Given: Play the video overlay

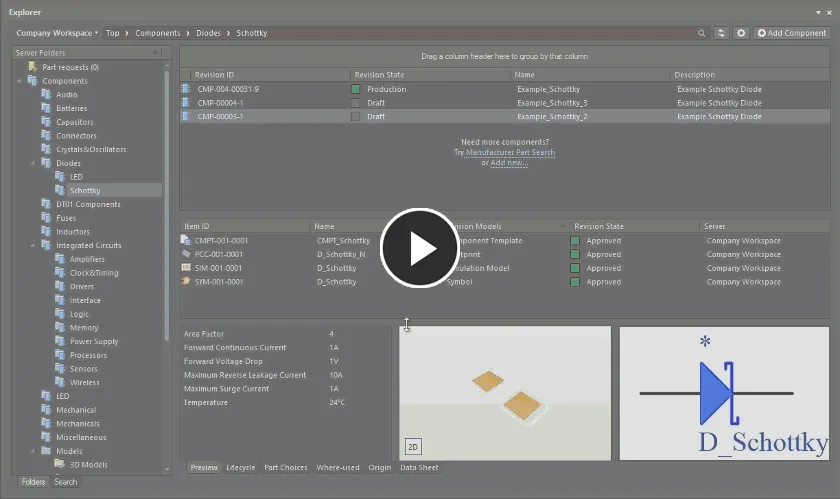Looking at the screenshot, I should (419, 248).
